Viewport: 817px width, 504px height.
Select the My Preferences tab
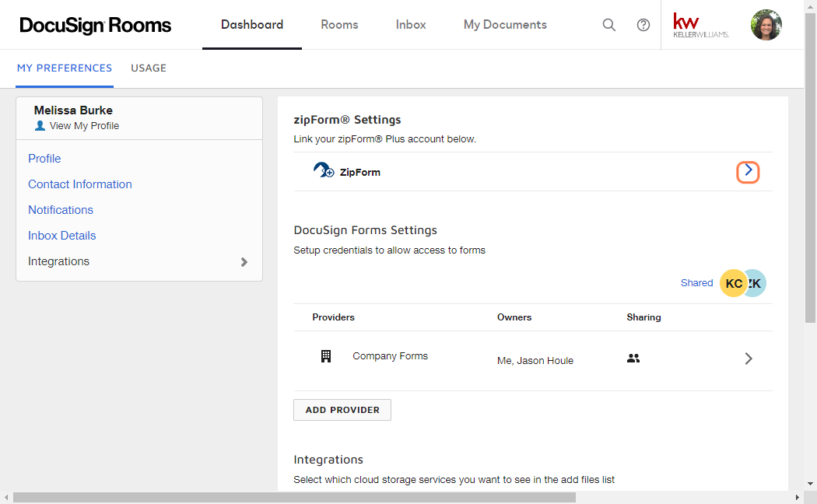(x=65, y=68)
